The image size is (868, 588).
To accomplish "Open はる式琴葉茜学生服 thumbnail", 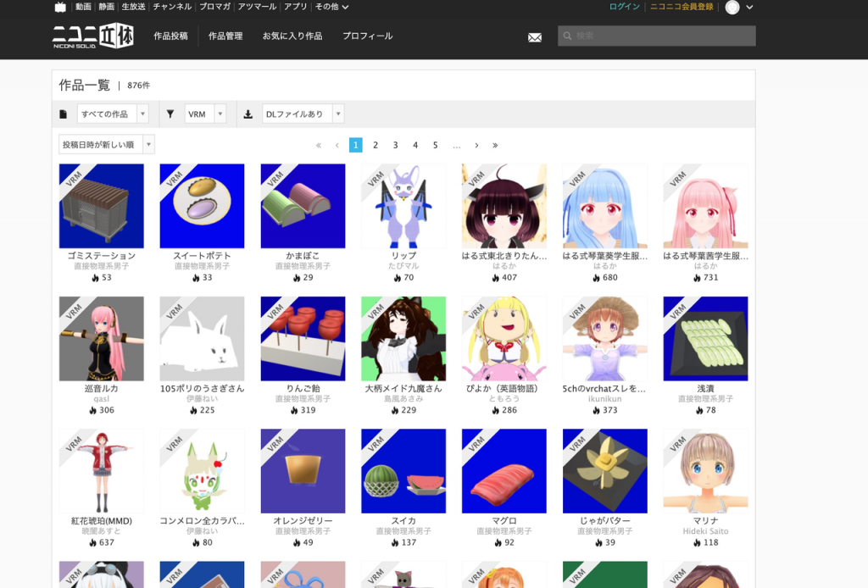I will 706,206.
